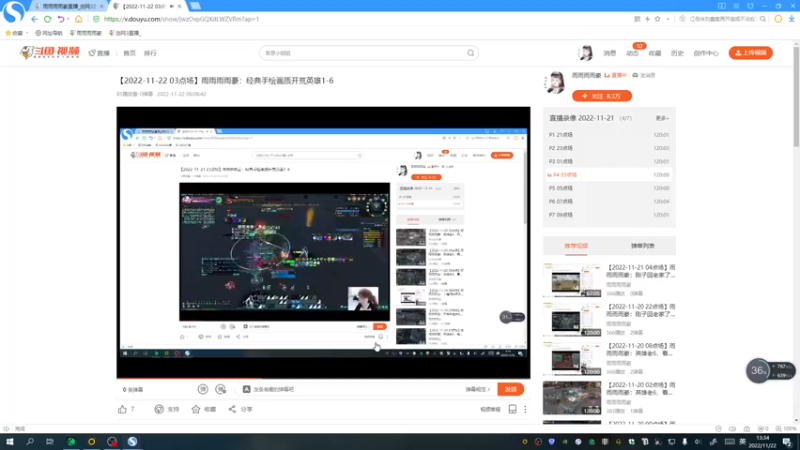
Task: Reload the page with the green refresh icon
Action: (47, 19)
